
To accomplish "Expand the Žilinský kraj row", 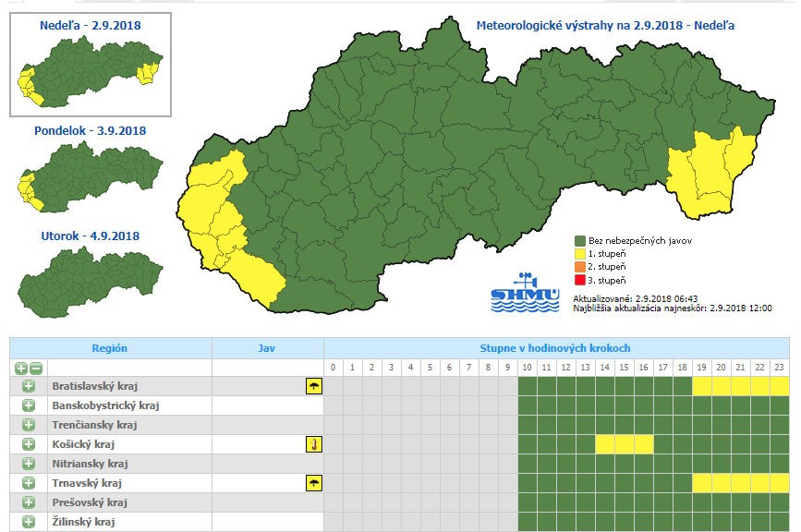I will (x=29, y=522).
